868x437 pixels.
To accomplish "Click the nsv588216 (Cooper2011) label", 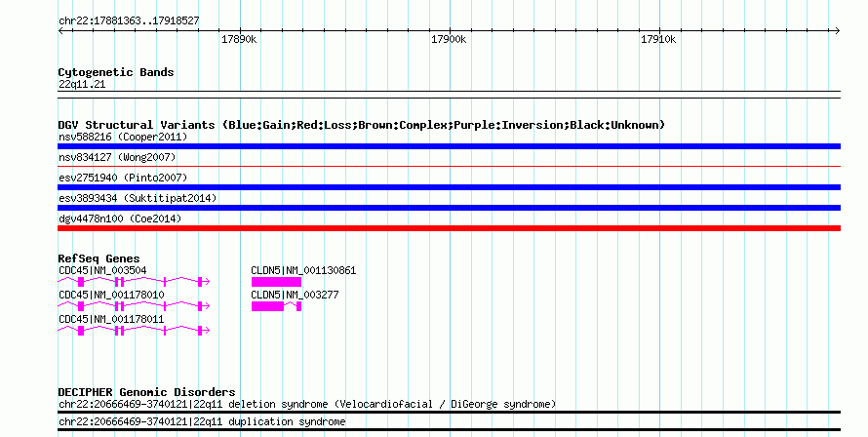I will click(123, 137).
